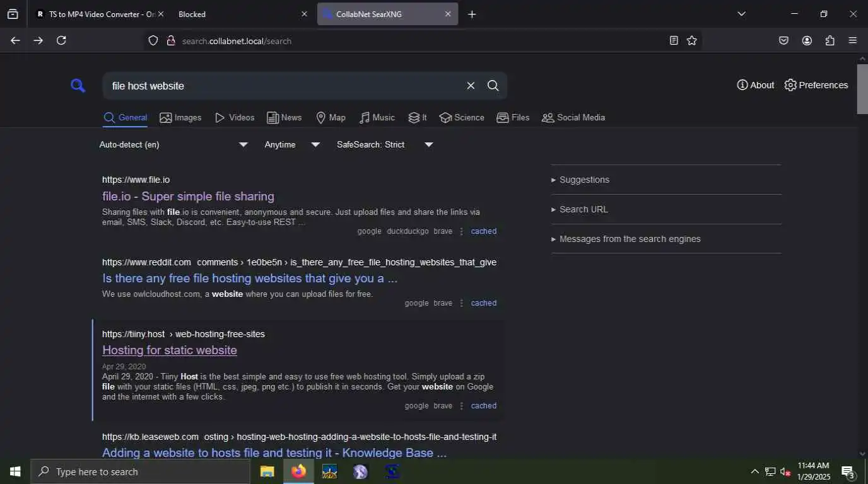The width and height of the screenshot is (868, 484).
Task: Open the notification center icon
Action: [x=848, y=471]
